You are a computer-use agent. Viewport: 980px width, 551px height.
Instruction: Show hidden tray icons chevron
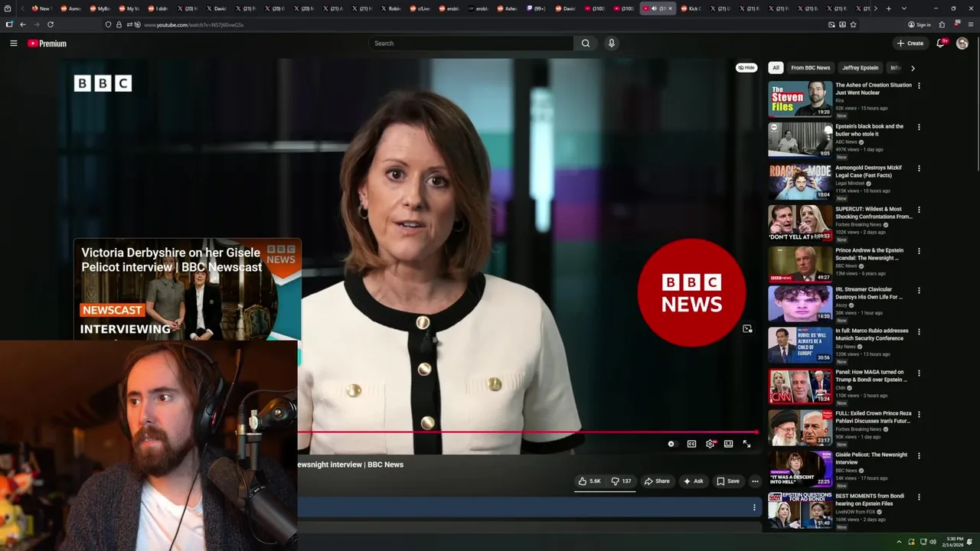click(900, 542)
